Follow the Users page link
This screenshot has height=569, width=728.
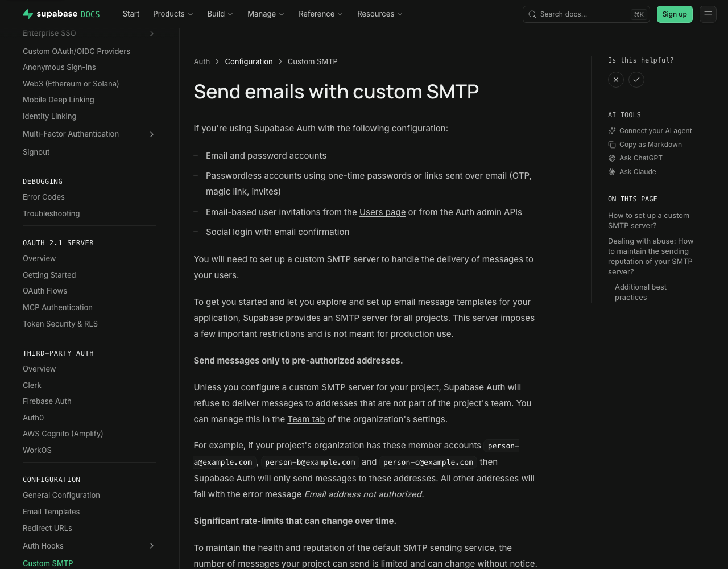coord(382,212)
